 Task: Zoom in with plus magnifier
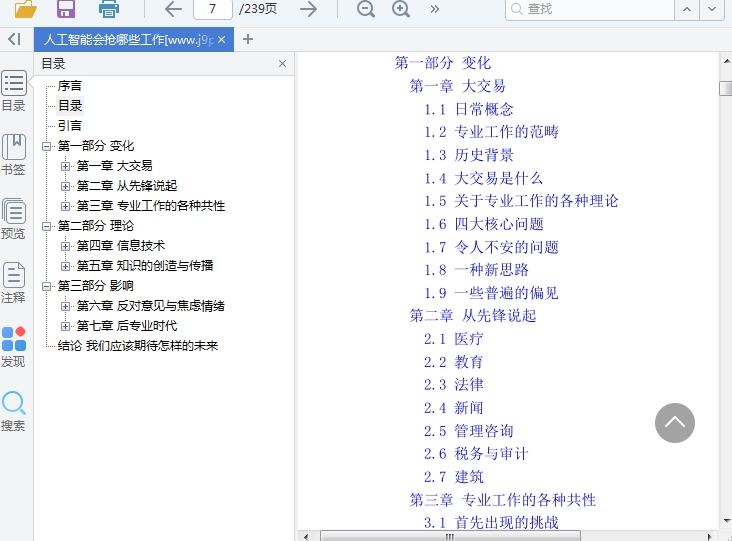[401, 9]
